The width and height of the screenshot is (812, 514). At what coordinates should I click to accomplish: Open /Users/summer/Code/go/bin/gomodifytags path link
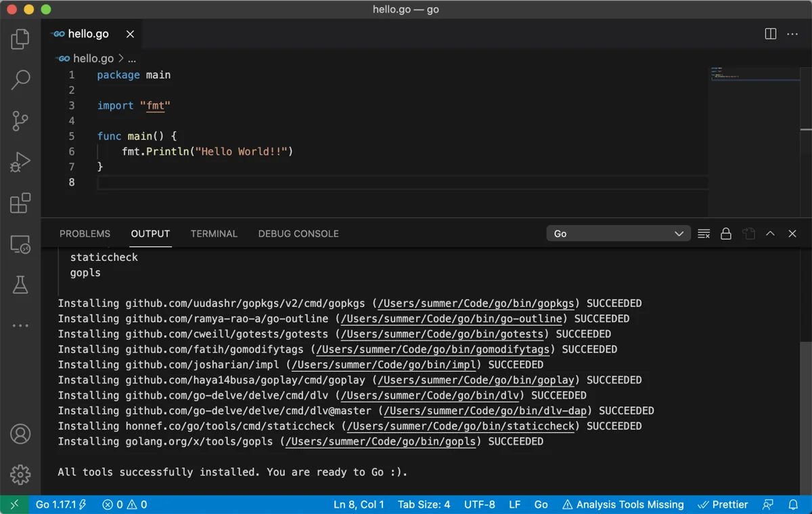tap(432, 349)
